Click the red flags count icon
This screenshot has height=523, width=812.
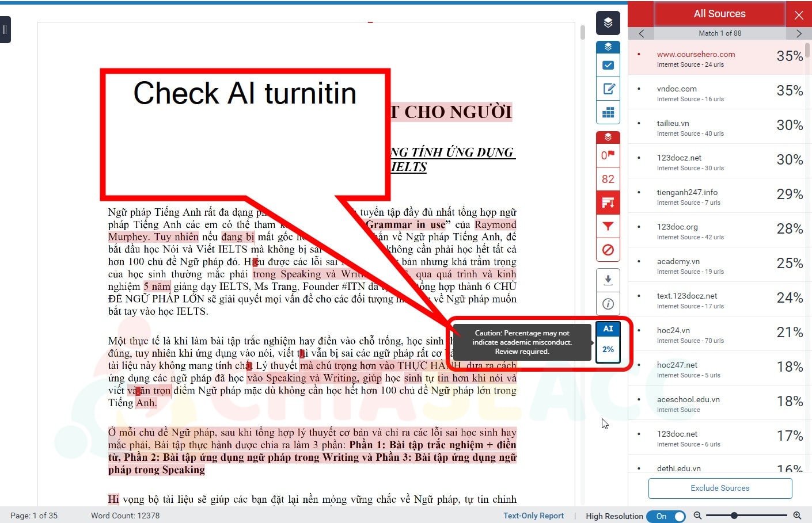pyautogui.click(x=608, y=155)
